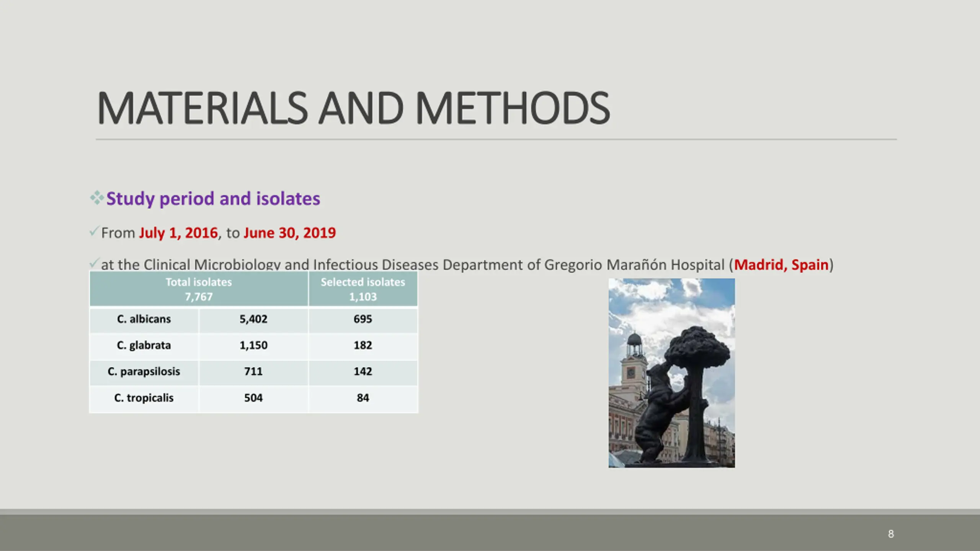Click the C. albicans table cell

pos(144,319)
